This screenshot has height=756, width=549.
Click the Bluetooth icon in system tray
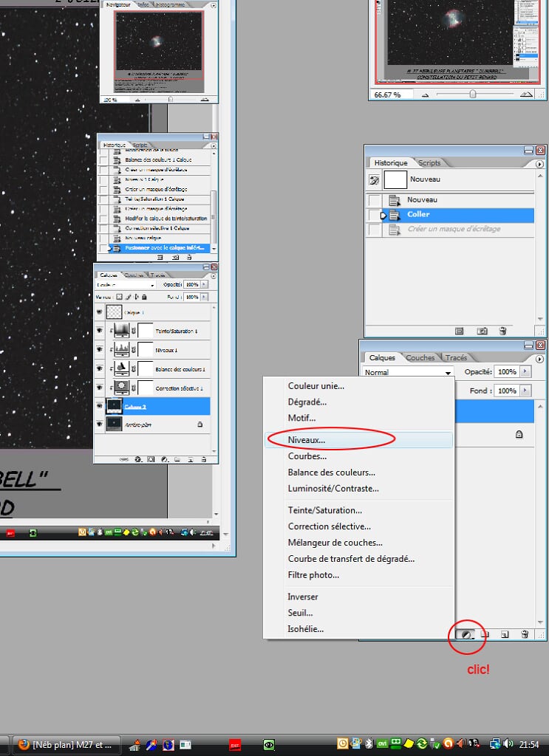click(x=369, y=743)
